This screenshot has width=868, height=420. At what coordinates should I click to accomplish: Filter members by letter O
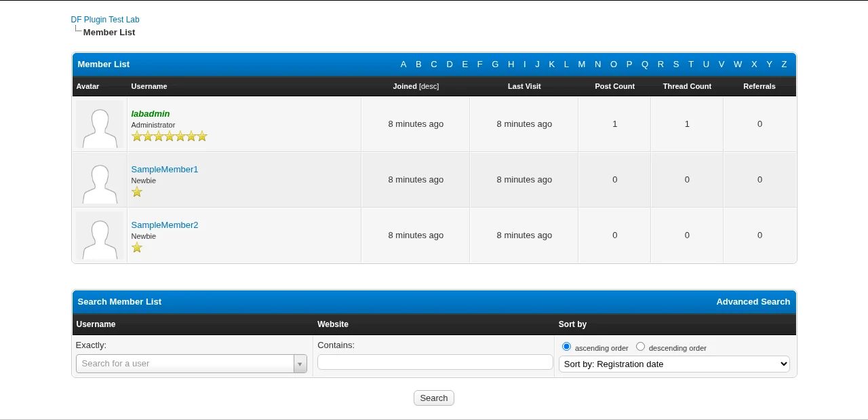tap(614, 64)
